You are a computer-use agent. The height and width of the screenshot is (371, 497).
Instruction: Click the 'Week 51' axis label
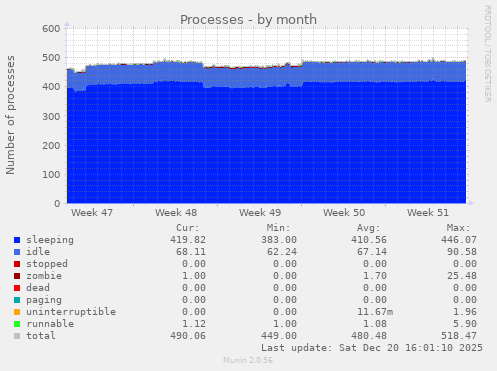428,213
